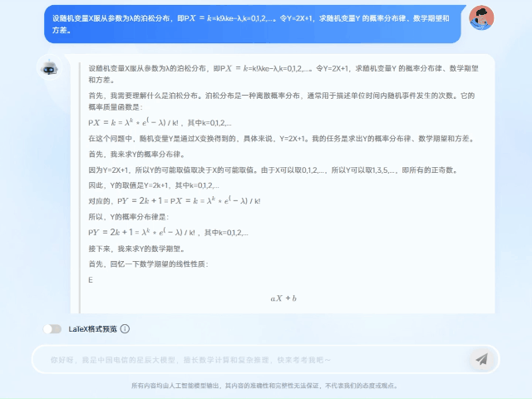The image size is (532, 399).
Task: Focus the chat message input field
Action: 249,359
